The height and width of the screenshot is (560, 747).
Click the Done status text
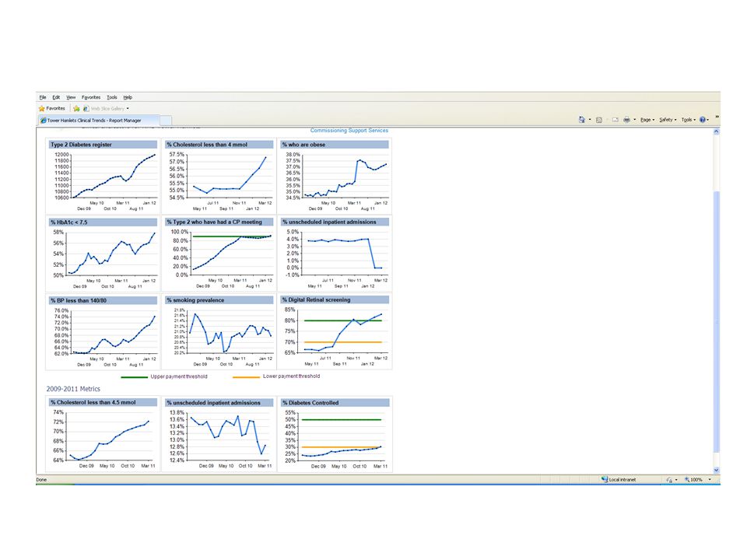[41, 480]
